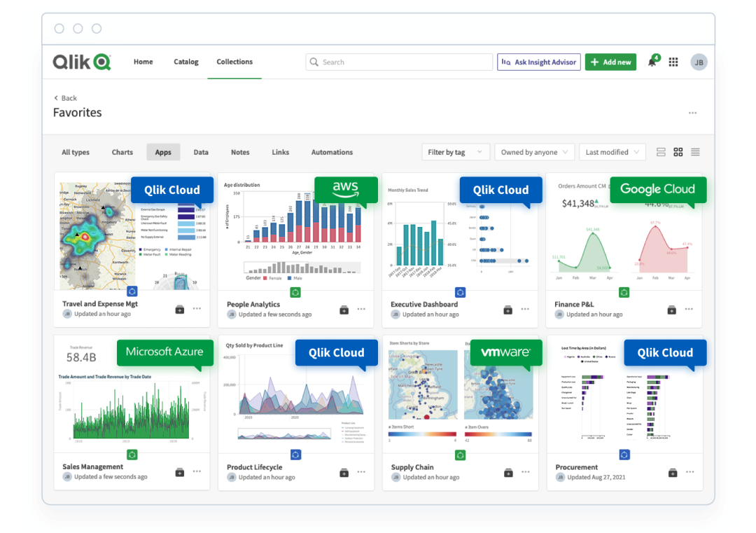Select the Apps filter tab

click(x=163, y=153)
